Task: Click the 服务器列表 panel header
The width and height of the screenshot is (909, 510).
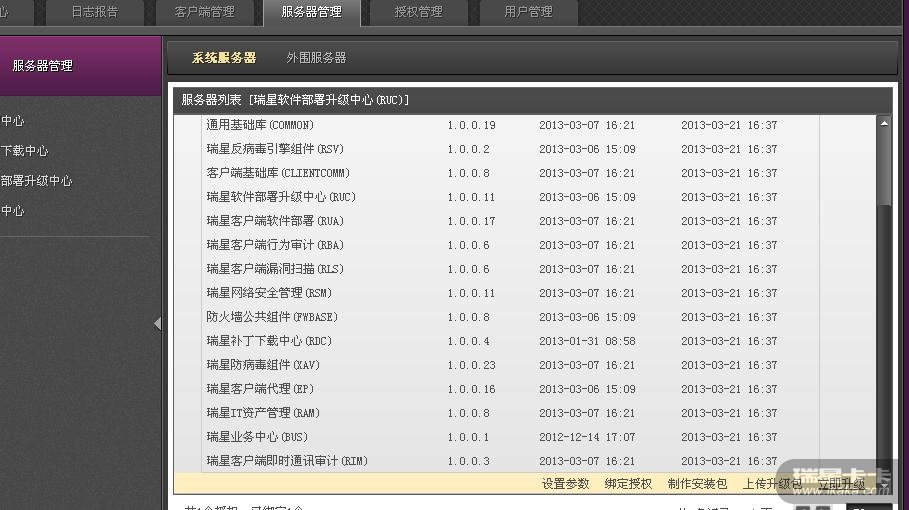Action: (x=533, y=100)
